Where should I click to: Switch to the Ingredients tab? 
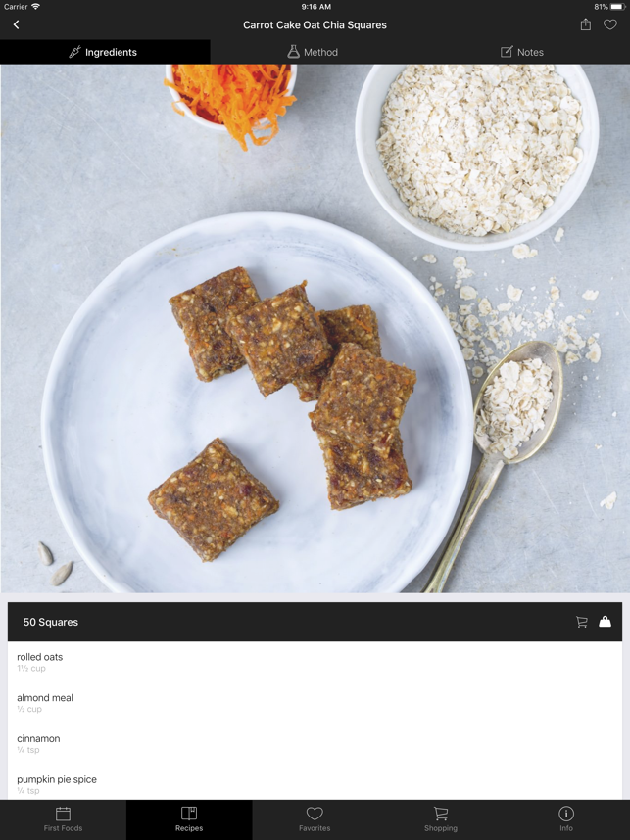(x=105, y=52)
